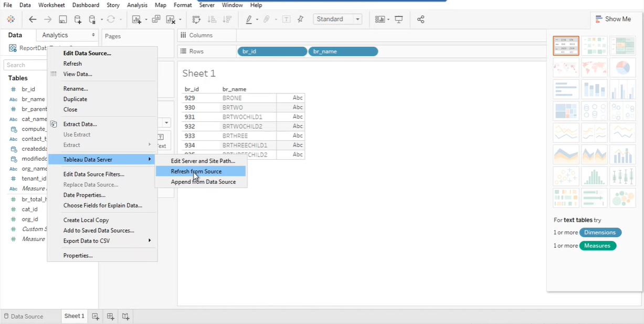644x324 pixels.
Task: Open the Analysis menu
Action: [137, 5]
